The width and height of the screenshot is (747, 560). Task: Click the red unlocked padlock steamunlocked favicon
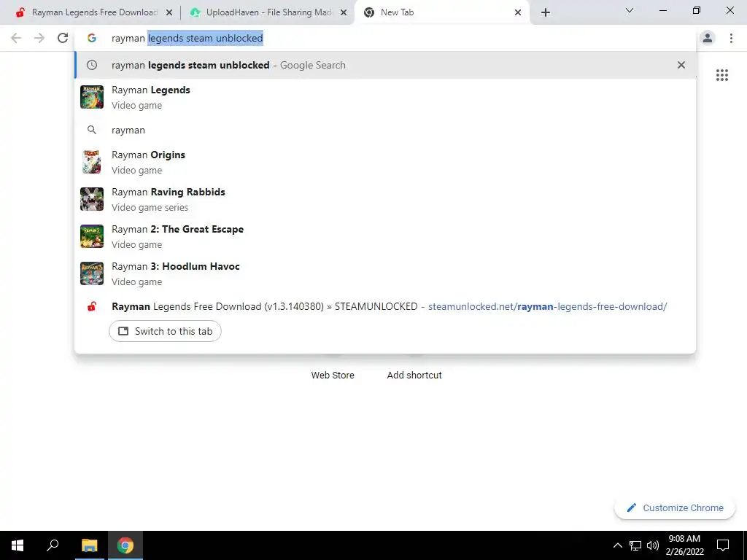92,306
